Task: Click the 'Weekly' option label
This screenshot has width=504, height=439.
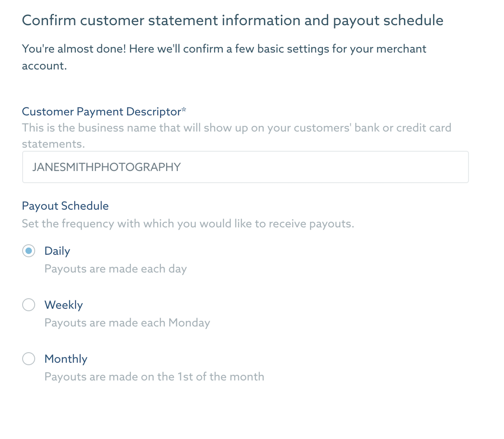Action: tap(64, 305)
